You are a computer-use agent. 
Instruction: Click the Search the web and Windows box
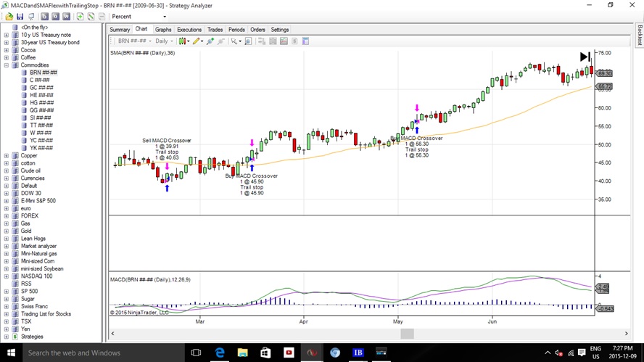click(x=103, y=353)
